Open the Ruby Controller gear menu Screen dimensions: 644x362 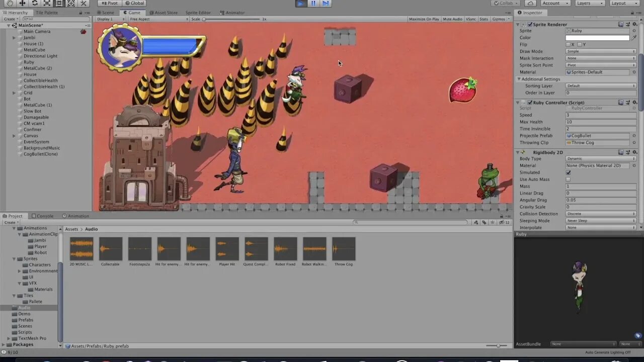coord(634,103)
